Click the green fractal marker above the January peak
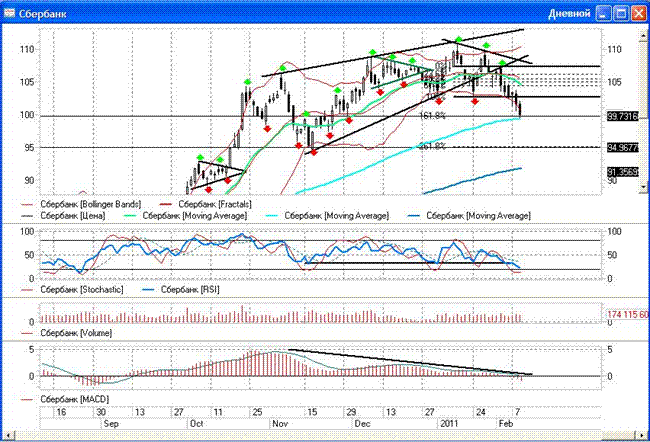The image size is (650, 442). pyautogui.click(x=458, y=40)
